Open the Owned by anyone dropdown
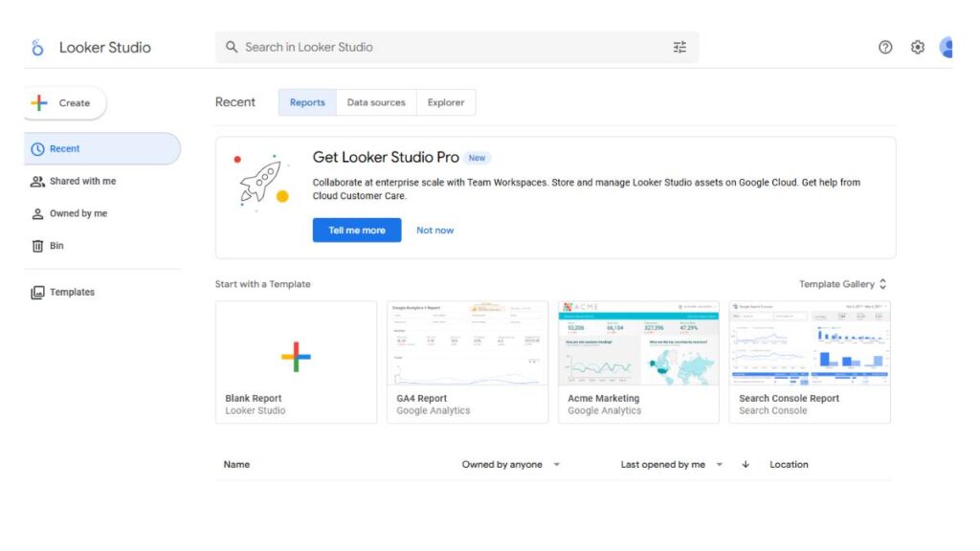The height and width of the screenshot is (551, 980). (511, 464)
